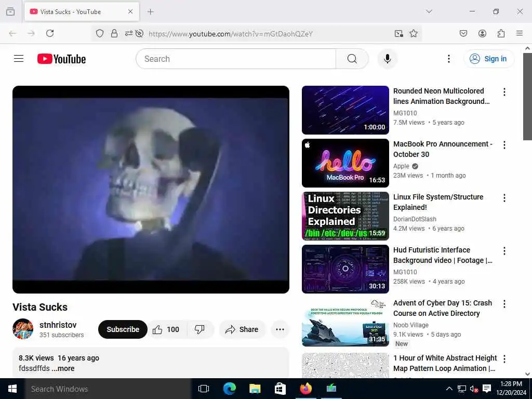The height and width of the screenshot is (399, 532).
Task: Open the Apple channel name link
Action: coord(401,166)
